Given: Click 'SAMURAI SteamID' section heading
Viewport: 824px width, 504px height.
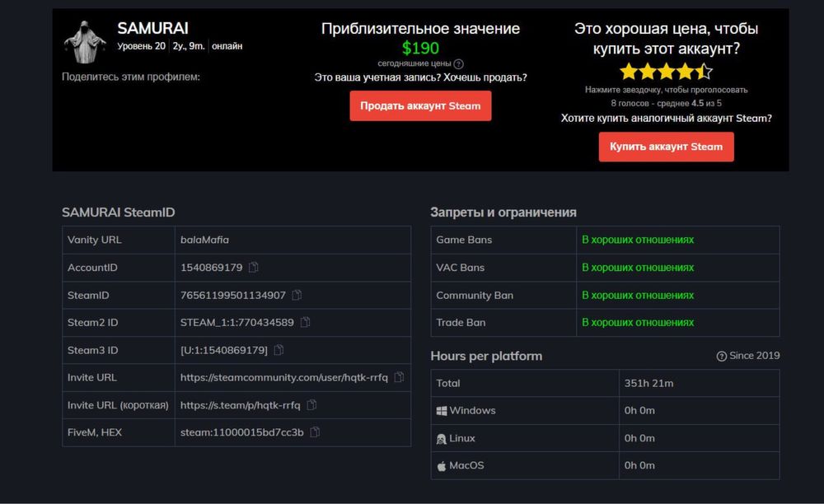Looking at the screenshot, I should click(118, 212).
